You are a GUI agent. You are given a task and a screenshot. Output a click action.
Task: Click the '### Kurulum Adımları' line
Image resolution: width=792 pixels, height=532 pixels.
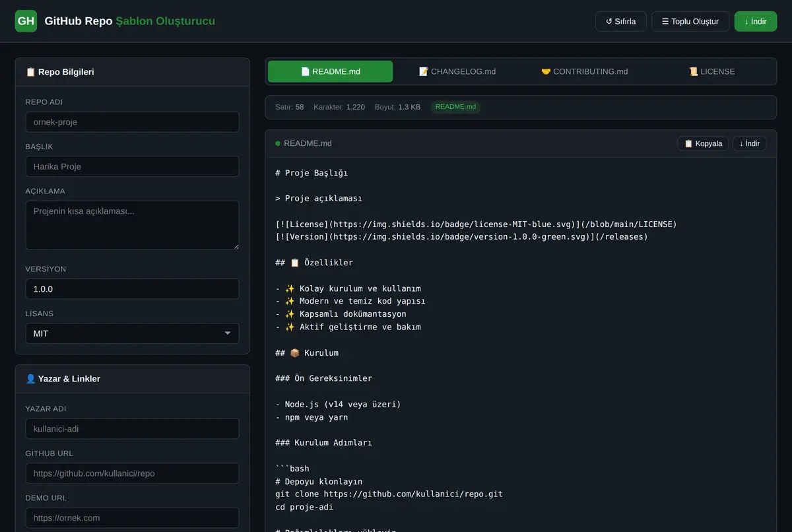323,443
